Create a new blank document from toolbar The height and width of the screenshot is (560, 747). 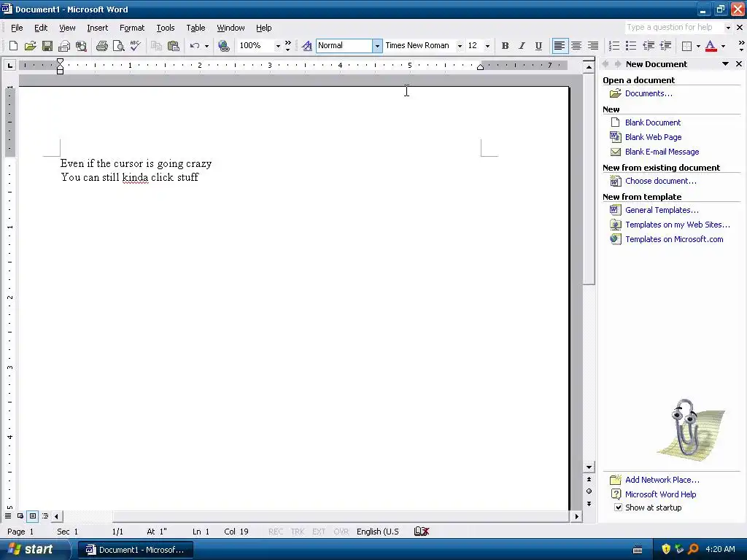point(13,46)
